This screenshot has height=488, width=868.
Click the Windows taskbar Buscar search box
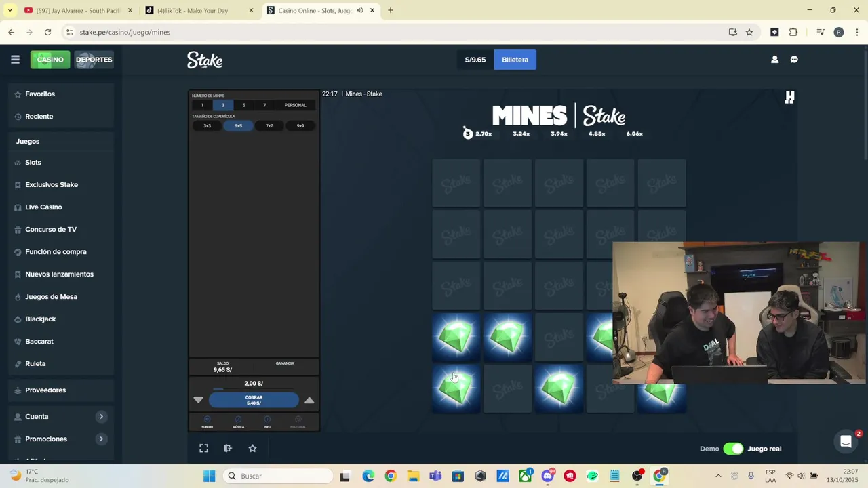[x=278, y=476]
